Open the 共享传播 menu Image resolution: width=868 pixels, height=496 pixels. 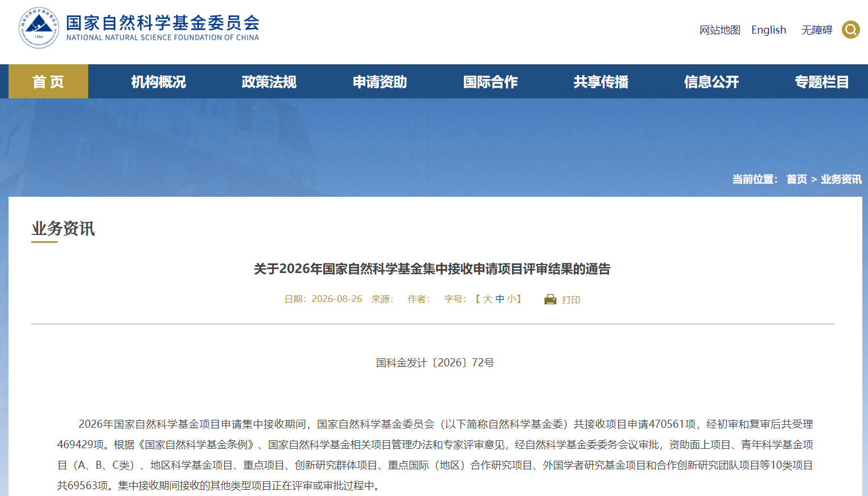pos(600,81)
